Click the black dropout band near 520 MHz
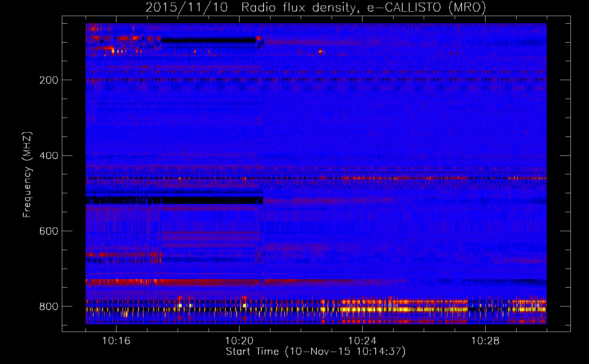 point(174,200)
